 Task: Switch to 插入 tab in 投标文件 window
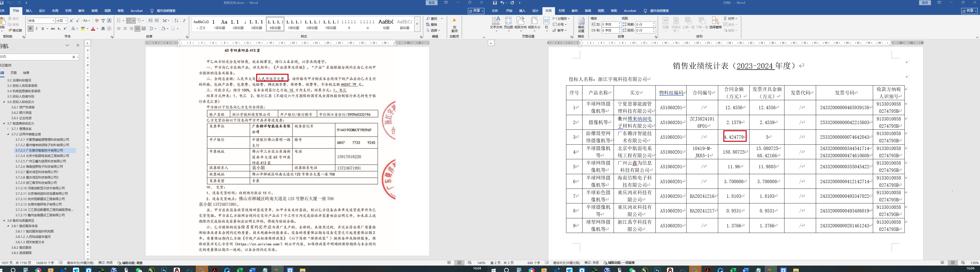click(29, 11)
